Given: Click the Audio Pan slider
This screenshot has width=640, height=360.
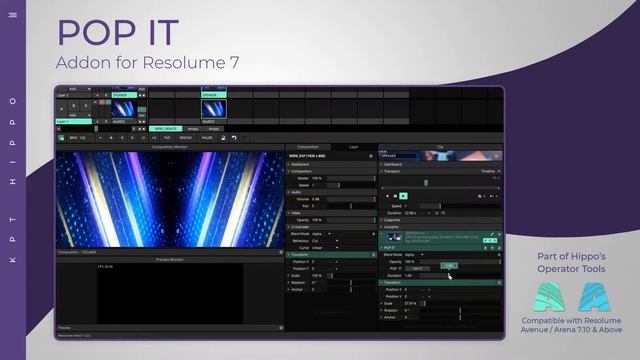Looking at the screenshot, I should point(351,206).
